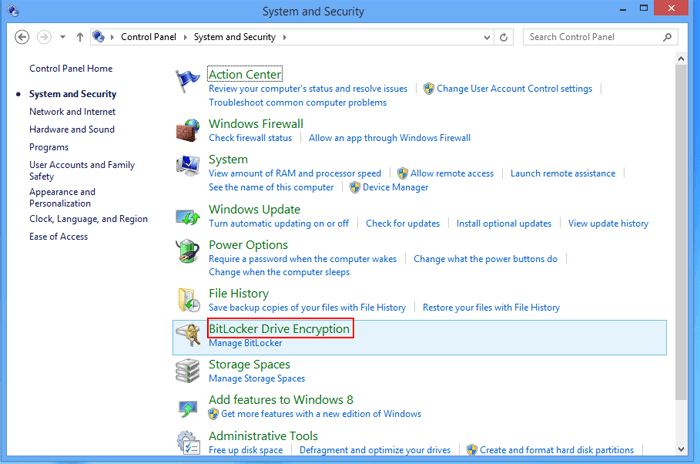700x464 pixels.
Task: Click Check for updates
Action: click(403, 224)
